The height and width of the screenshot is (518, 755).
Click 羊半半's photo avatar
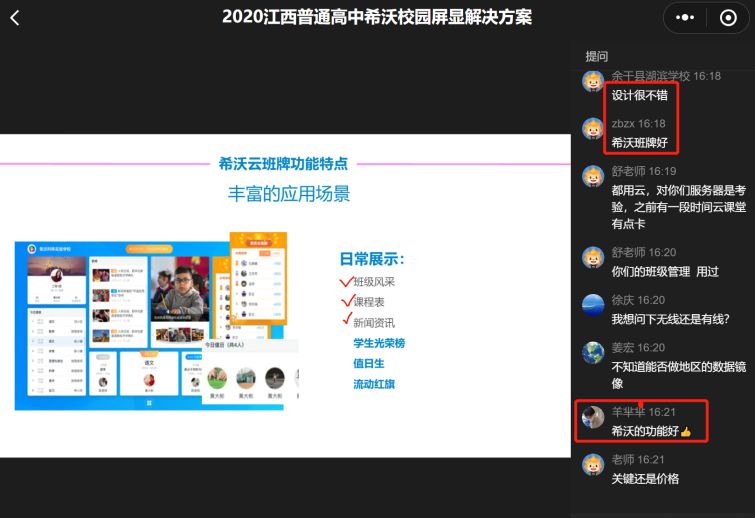pos(593,416)
